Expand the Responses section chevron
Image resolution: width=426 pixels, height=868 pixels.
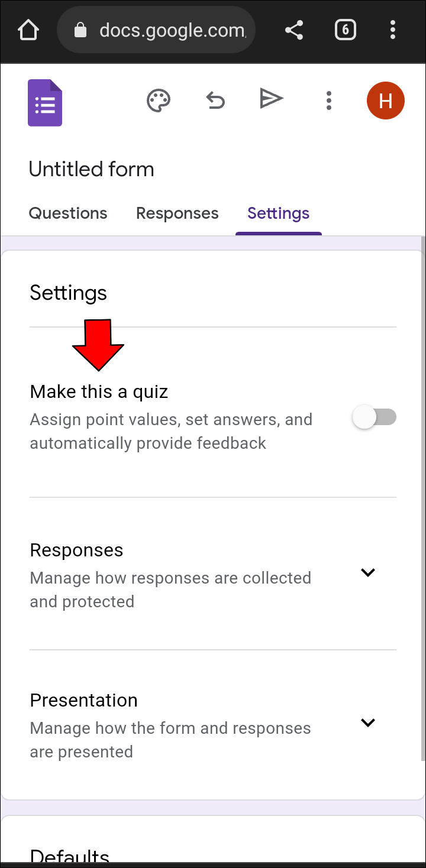pos(368,572)
